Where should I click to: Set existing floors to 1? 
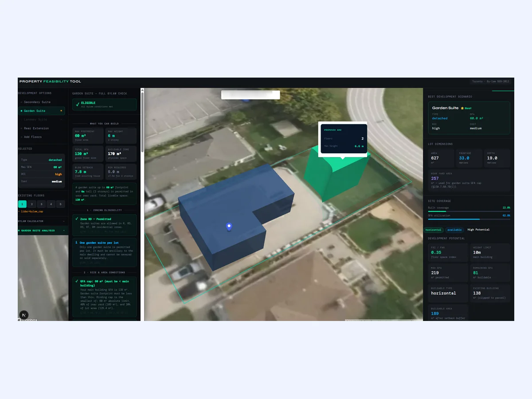coord(22,204)
